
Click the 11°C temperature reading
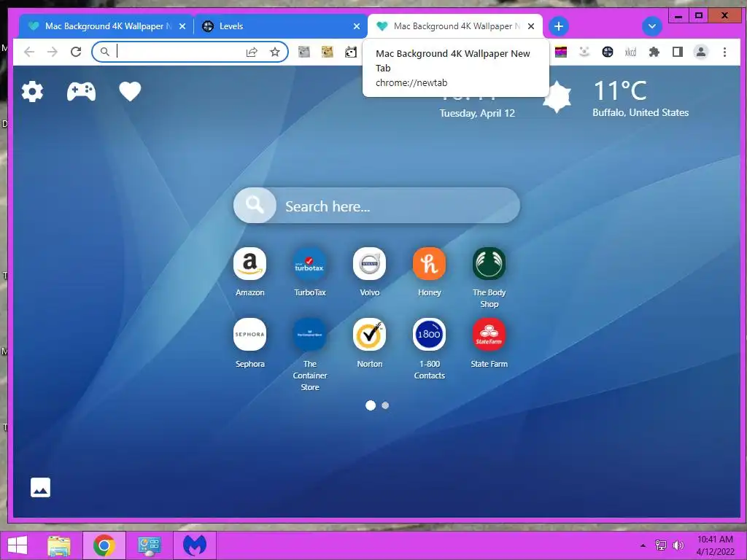click(x=620, y=90)
